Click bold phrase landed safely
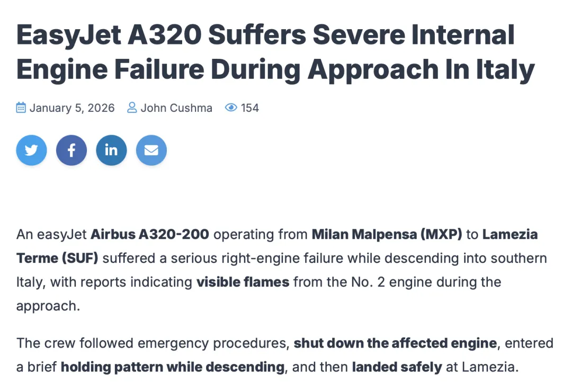The height and width of the screenshot is (392, 572). [397, 367]
